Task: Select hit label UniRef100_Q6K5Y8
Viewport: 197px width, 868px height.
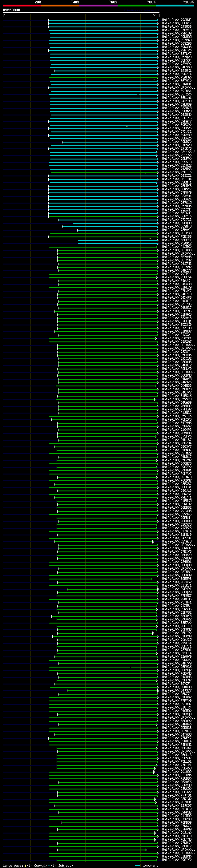Action: (x=176, y=186)
